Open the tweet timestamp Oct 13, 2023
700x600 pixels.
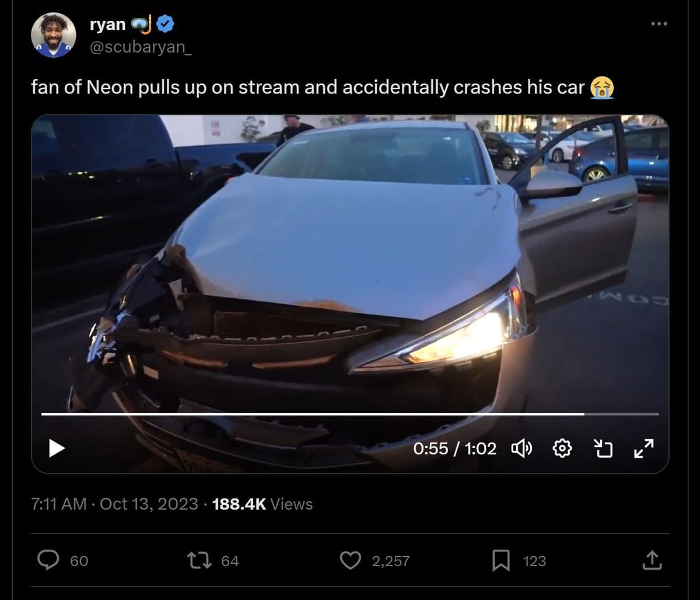pos(149,503)
